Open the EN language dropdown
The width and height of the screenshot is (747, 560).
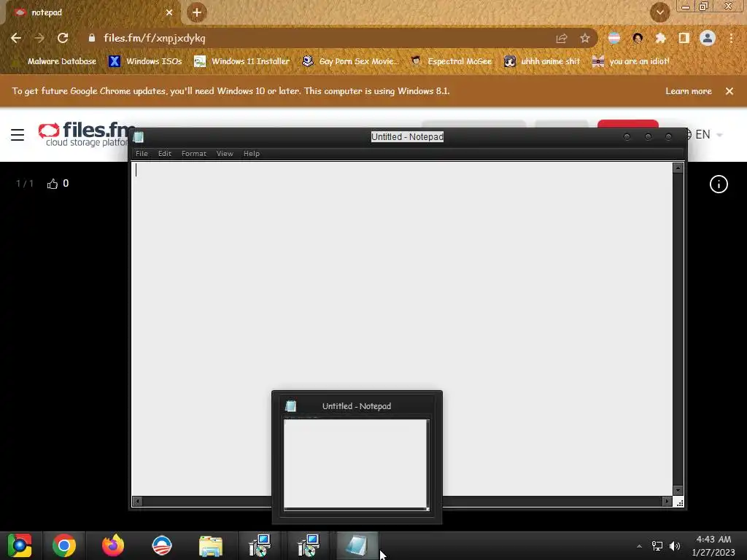(704, 135)
